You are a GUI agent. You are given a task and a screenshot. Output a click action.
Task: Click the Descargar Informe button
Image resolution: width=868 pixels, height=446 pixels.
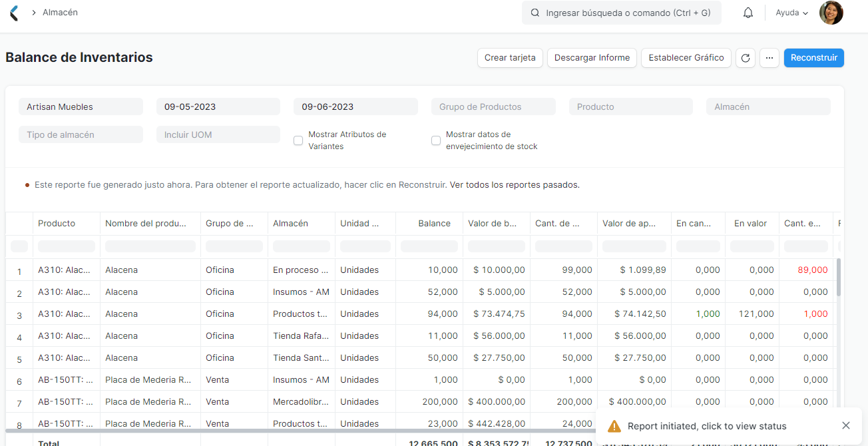pyautogui.click(x=592, y=58)
